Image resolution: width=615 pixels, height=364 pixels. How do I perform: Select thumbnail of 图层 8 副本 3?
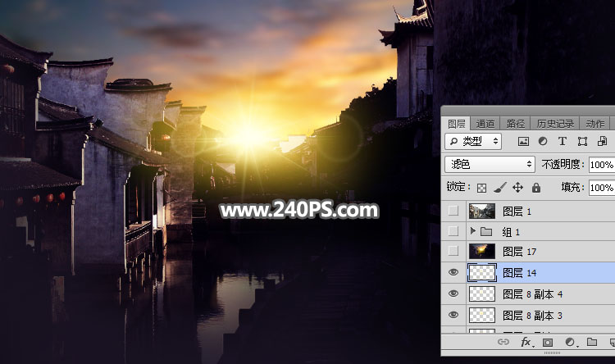point(482,315)
